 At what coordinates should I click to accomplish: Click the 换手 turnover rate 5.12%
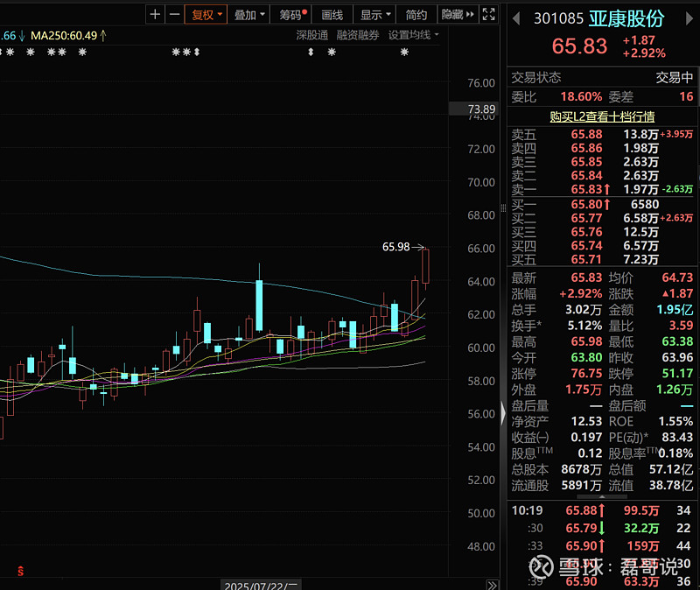(584, 326)
